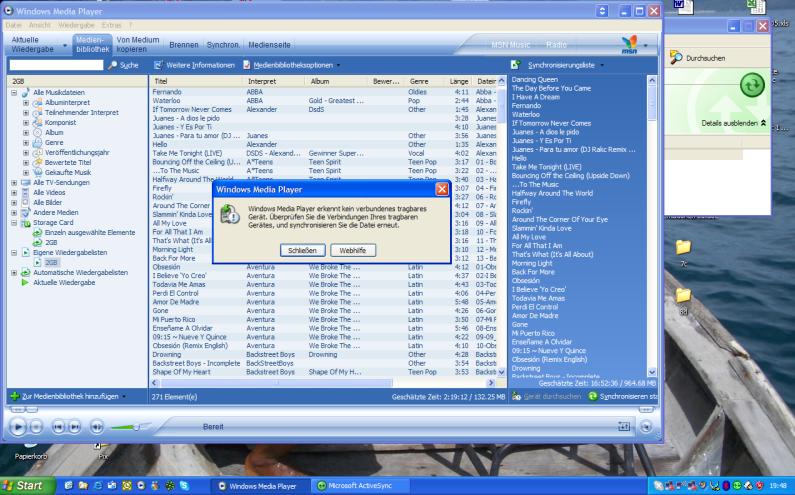
Task: Collapse the Alle Musikdateien tree node
Action: [x=14, y=93]
